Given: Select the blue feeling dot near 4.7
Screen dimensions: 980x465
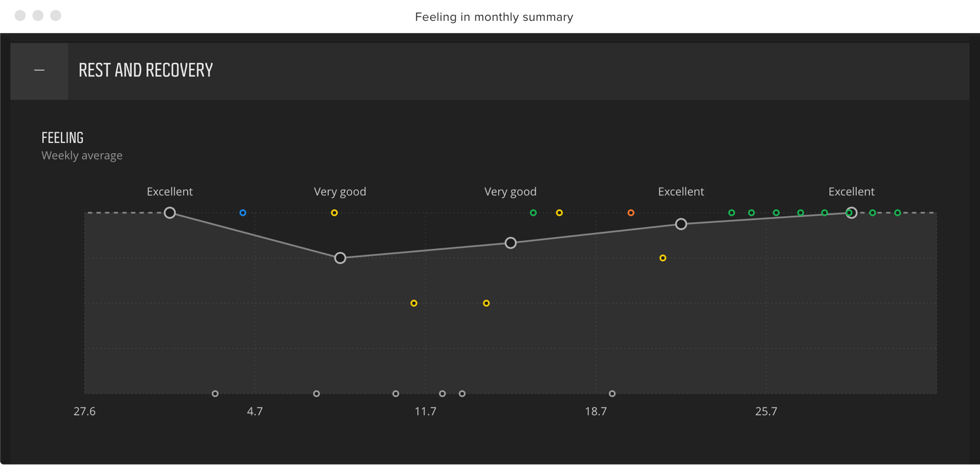Looking at the screenshot, I should pyautogui.click(x=243, y=213).
